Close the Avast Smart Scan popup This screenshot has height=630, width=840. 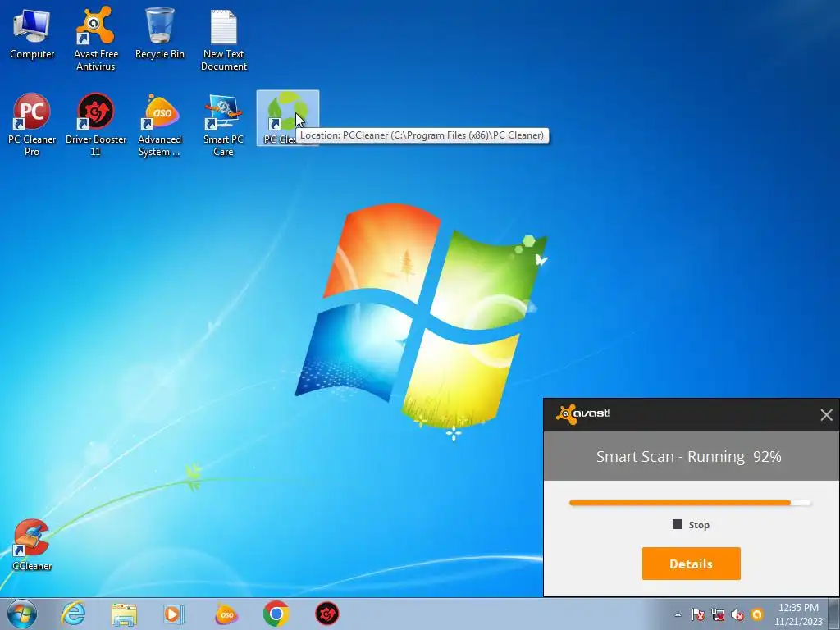pyautogui.click(x=826, y=414)
